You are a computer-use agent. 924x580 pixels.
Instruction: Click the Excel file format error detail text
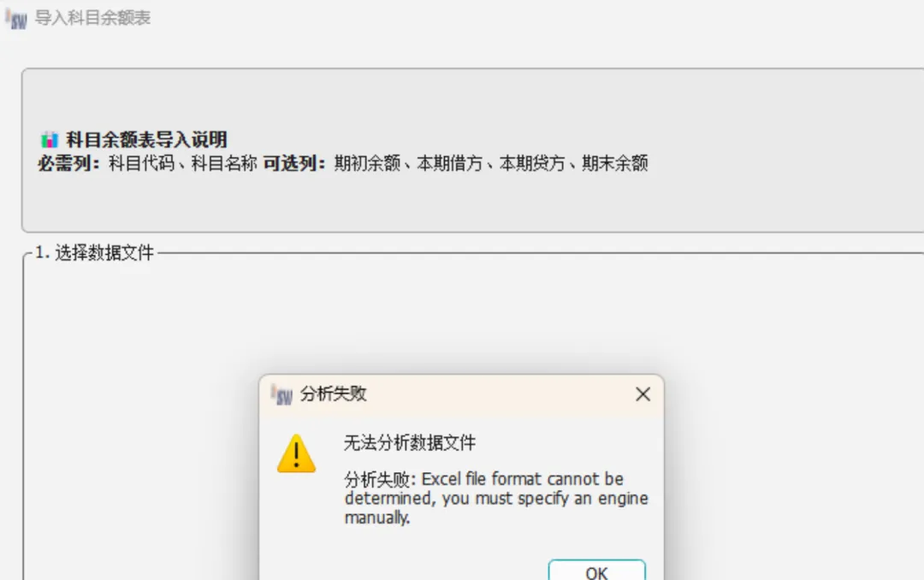pyautogui.click(x=496, y=498)
